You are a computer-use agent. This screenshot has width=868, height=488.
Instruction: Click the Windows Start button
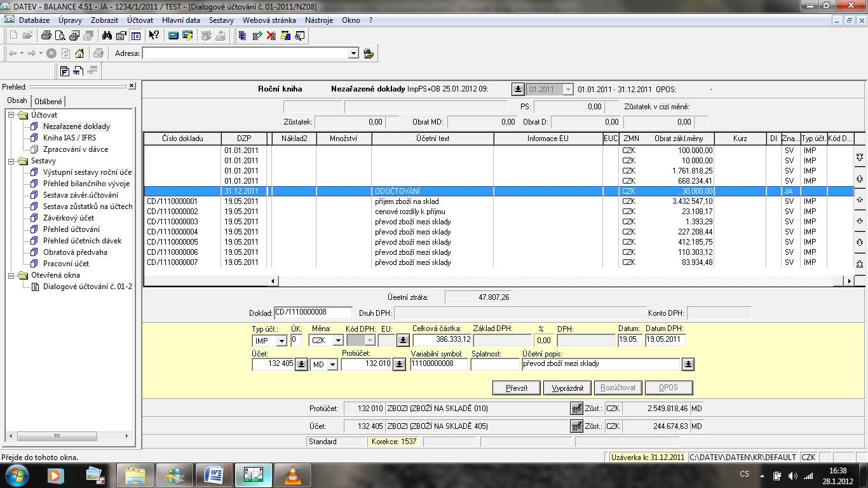pyautogui.click(x=17, y=475)
